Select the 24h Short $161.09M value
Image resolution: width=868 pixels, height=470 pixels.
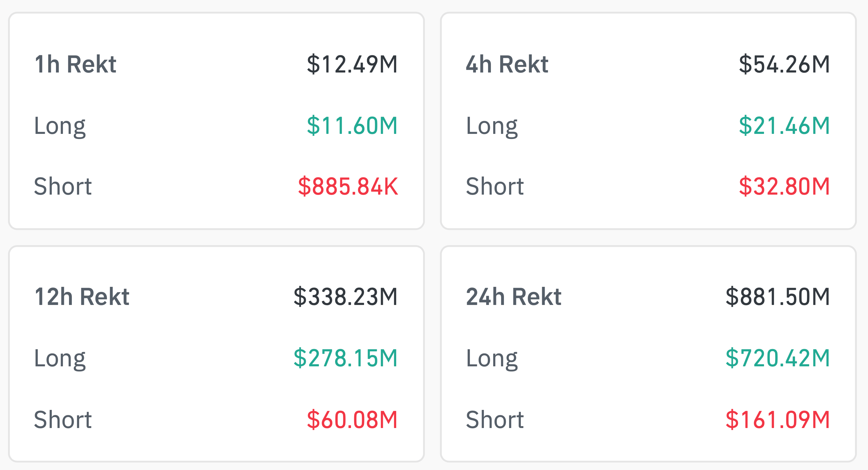[x=777, y=419]
